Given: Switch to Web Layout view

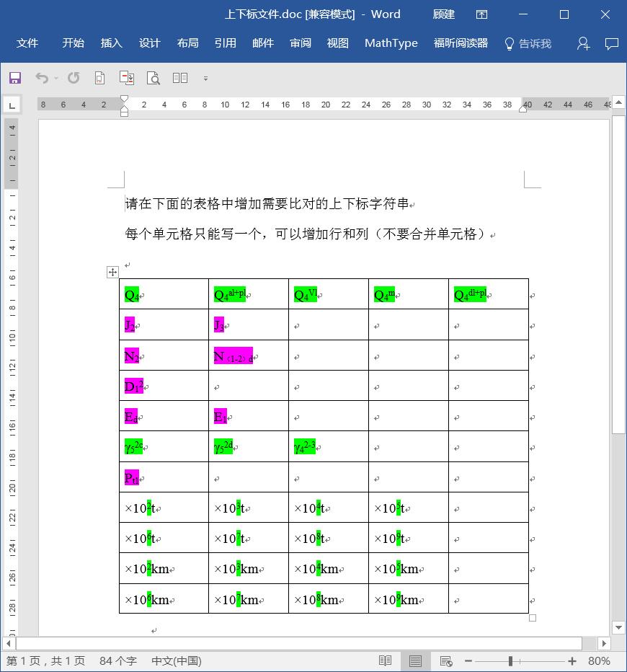Looking at the screenshot, I should pos(445,660).
